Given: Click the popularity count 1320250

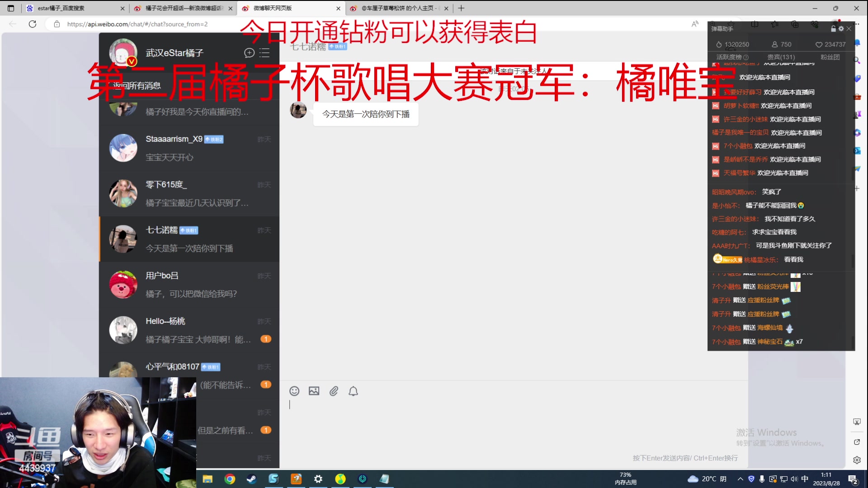Looking at the screenshot, I should [736, 44].
